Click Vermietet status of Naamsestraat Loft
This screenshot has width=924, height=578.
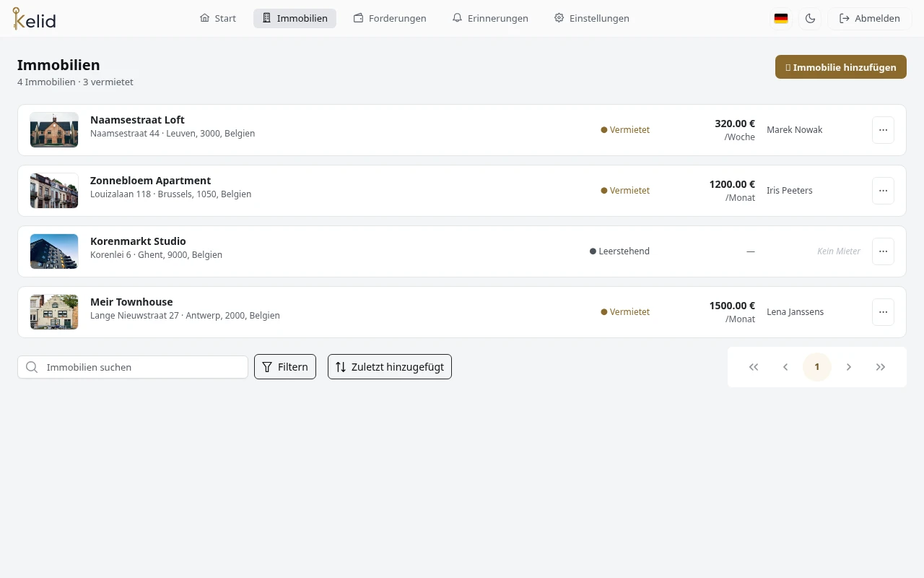coord(625,130)
